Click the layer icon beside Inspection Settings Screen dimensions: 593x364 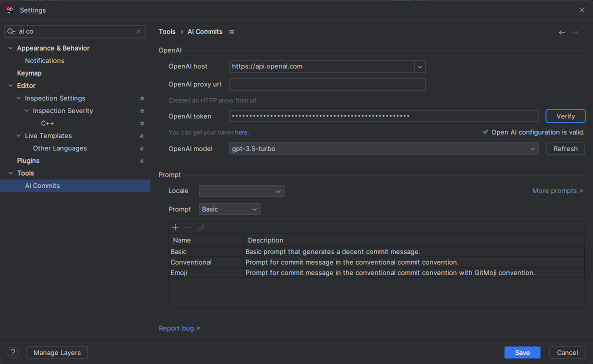pos(142,98)
